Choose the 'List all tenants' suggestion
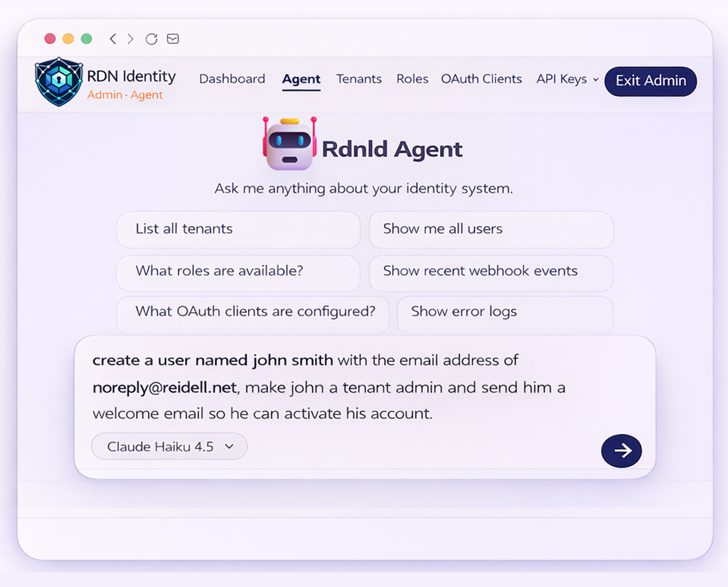Screen dimensions: 728x587 coord(237,229)
